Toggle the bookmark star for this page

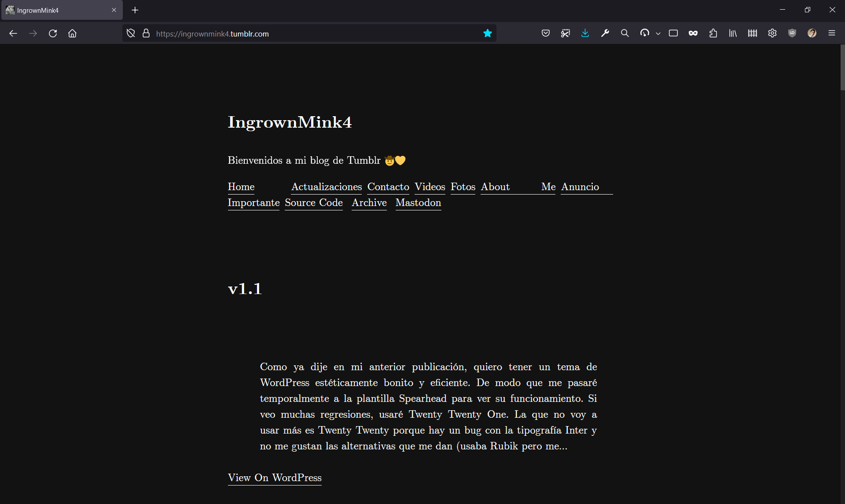point(487,33)
